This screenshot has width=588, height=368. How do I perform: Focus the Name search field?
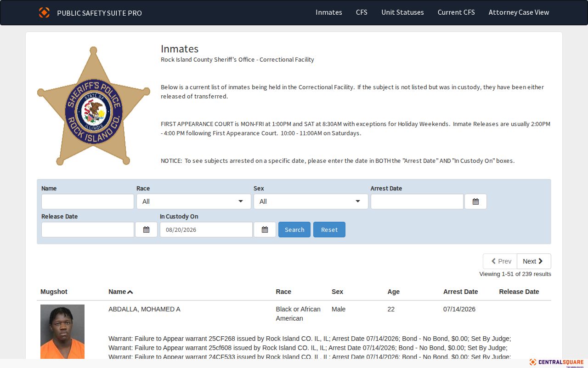[88, 201]
